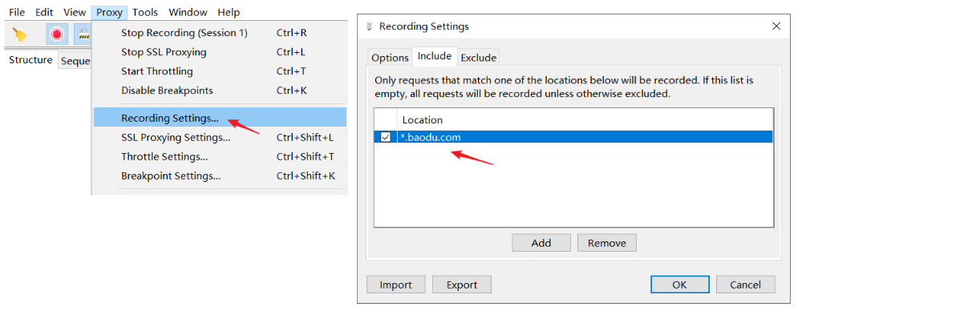Toggle the *.baodu.com location checkbox
Image resolution: width=980 pixels, height=323 pixels.
[x=386, y=137]
